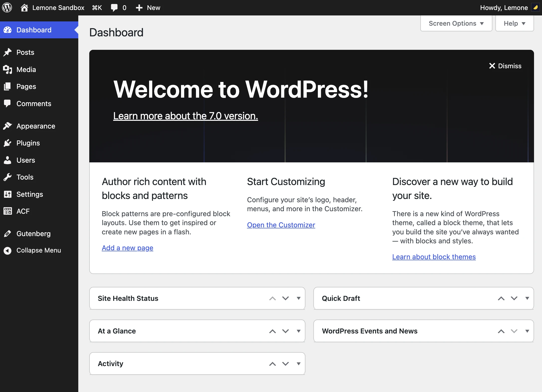Open Appearance in the admin menu
The width and height of the screenshot is (542, 392).
[39, 126]
